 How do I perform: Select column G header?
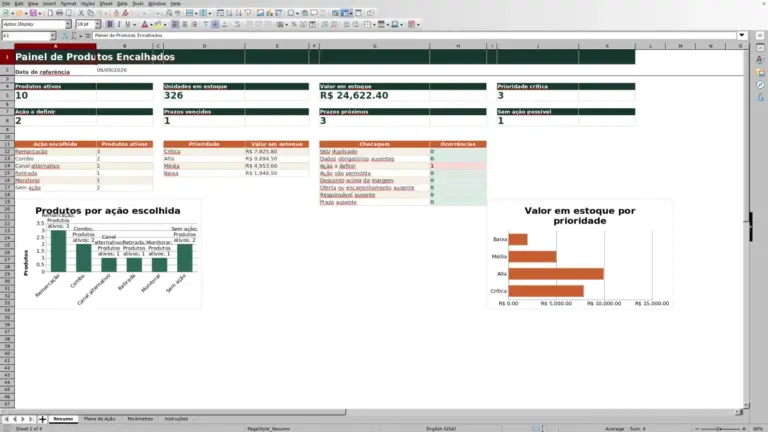pyautogui.click(x=374, y=46)
